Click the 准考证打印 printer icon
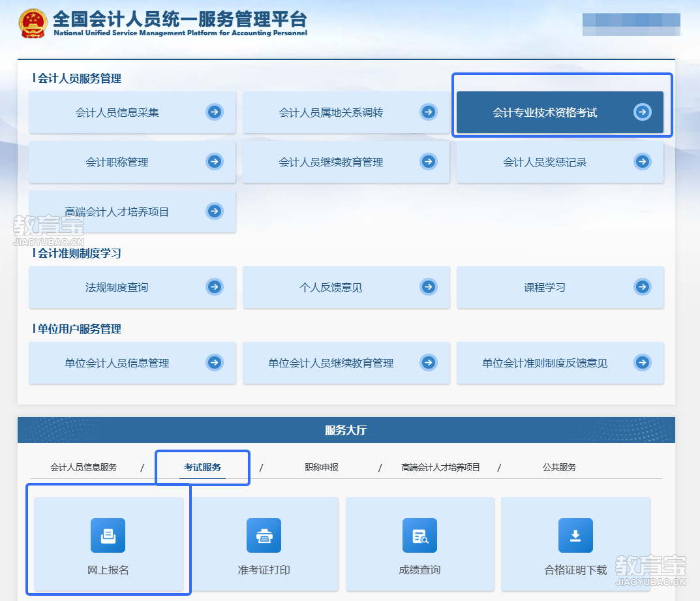The width and height of the screenshot is (700, 601). pyautogui.click(x=264, y=535)
